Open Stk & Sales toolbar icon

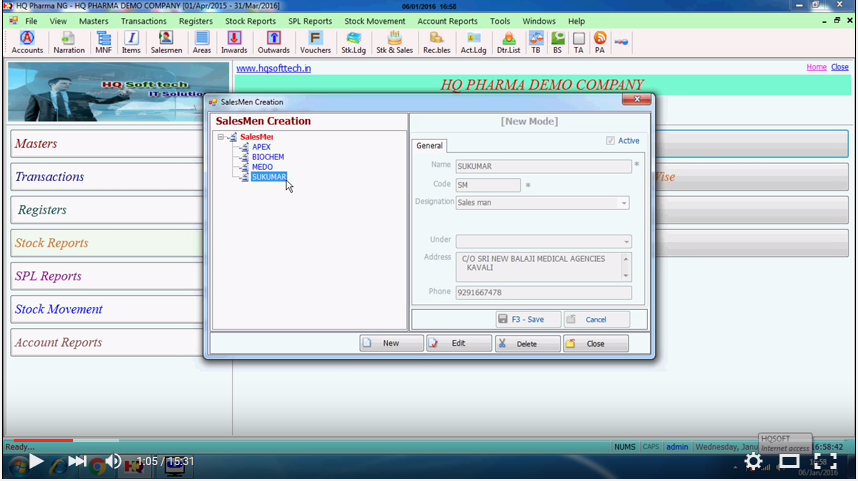(395, 42)
